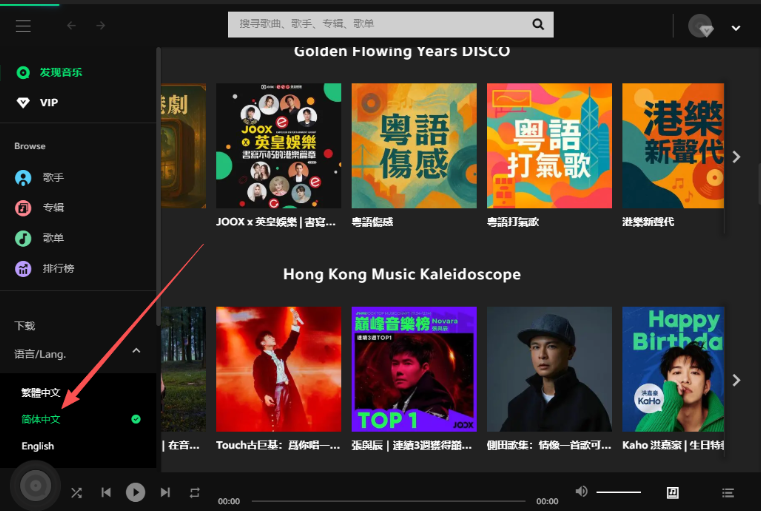Go forward with the right arrow
The height and width of the screenshot is (511, 761).
(100, 25)
